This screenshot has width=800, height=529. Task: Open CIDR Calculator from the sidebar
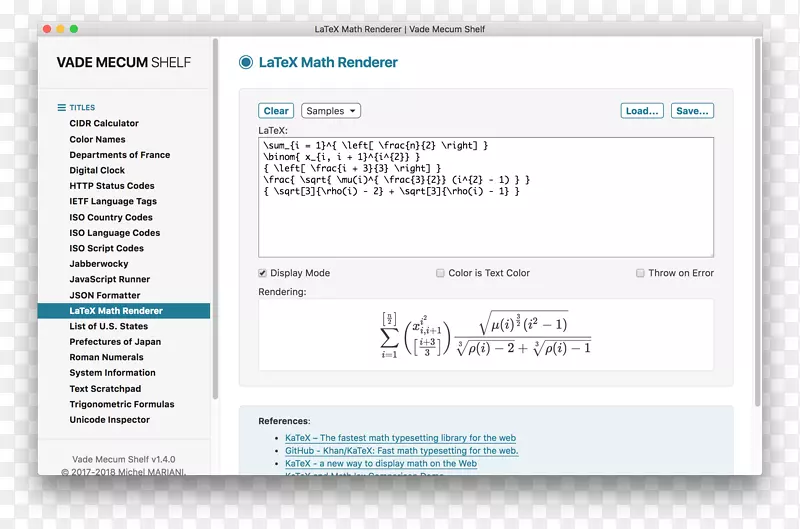(104, 124)
